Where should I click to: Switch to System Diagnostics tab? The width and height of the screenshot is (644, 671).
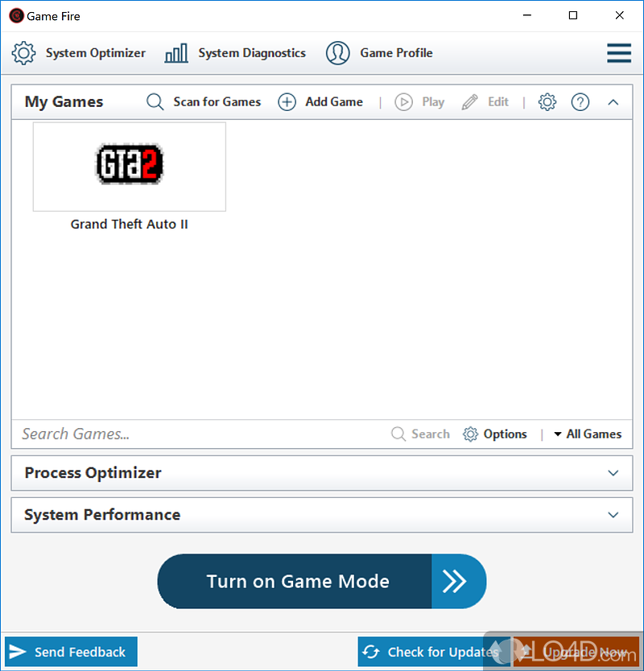[235, 53]
